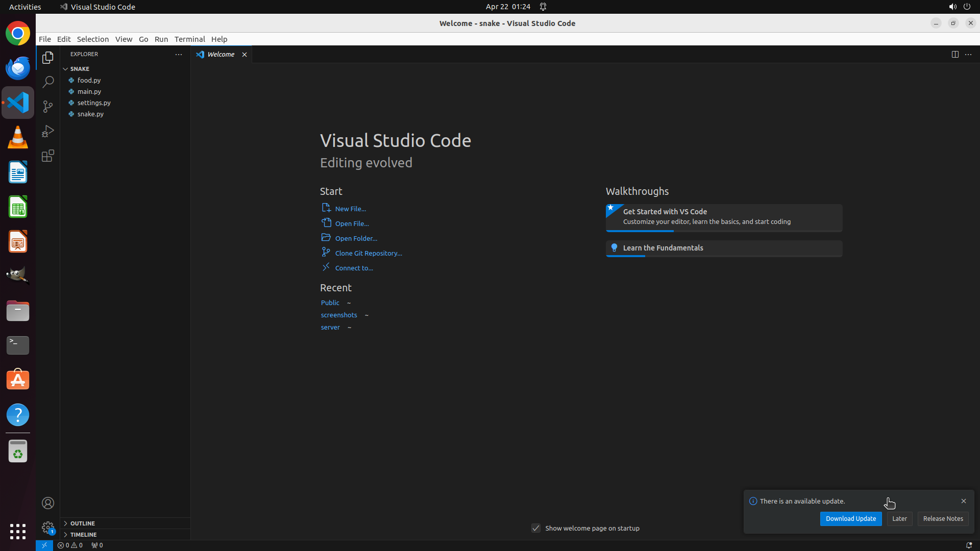This screenshot has height=551, width=980.
Task: Click Split Editor Right icon
Action: tap(955, 54)
